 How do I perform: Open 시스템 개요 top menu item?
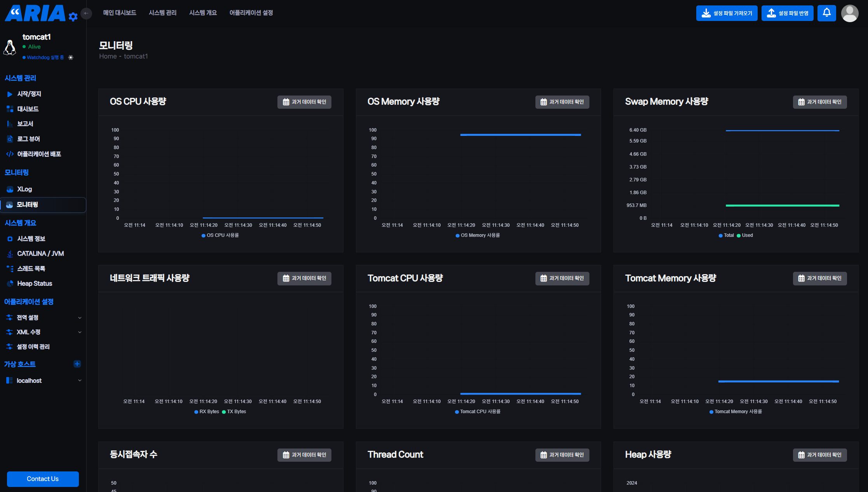point(203,13)
